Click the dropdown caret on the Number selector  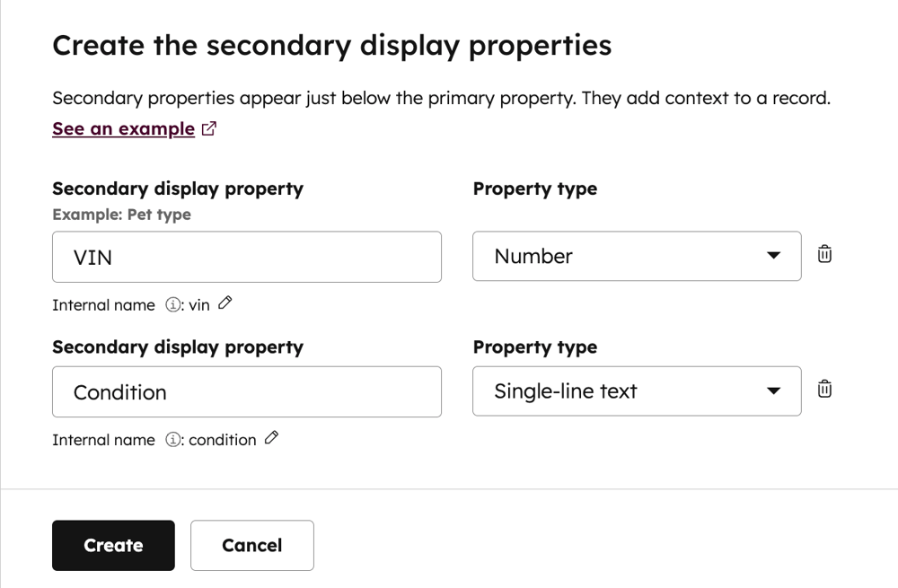coord(773,256)
